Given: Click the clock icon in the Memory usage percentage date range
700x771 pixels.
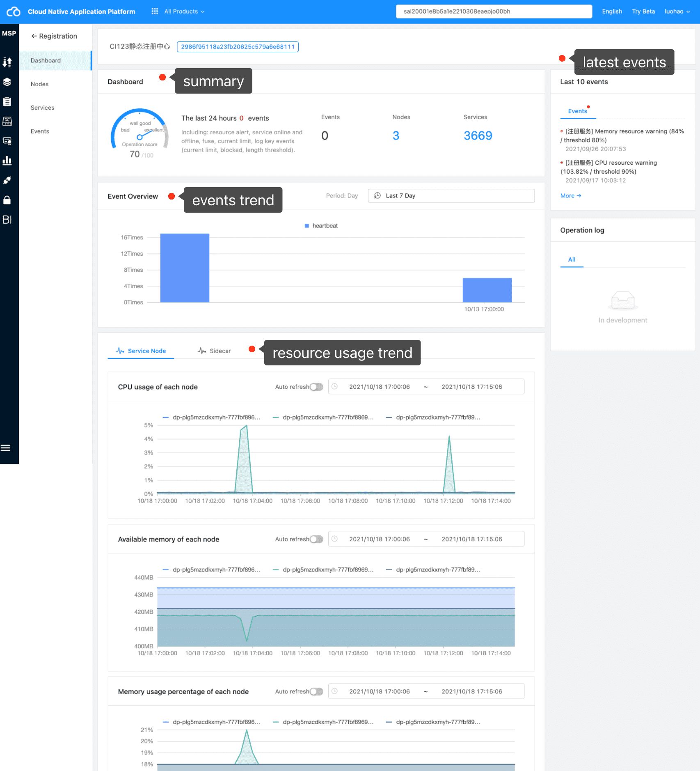Looking at the screenshot, I should click(x=334, y=691).
